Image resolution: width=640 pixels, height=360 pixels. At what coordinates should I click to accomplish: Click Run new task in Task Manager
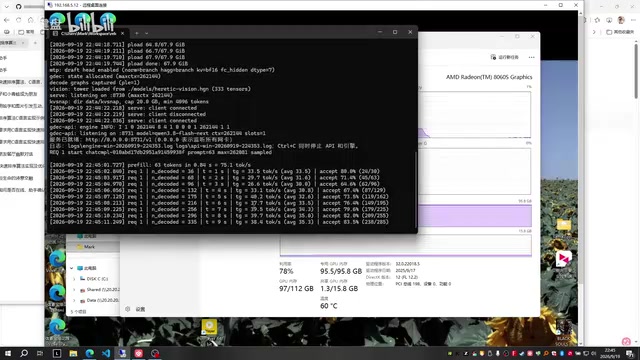504,57
